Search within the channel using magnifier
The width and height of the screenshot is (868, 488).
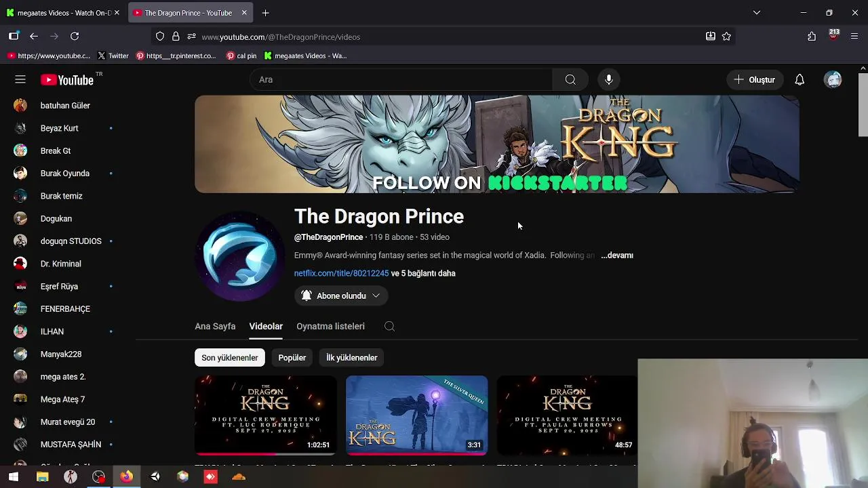pos(389,326)
